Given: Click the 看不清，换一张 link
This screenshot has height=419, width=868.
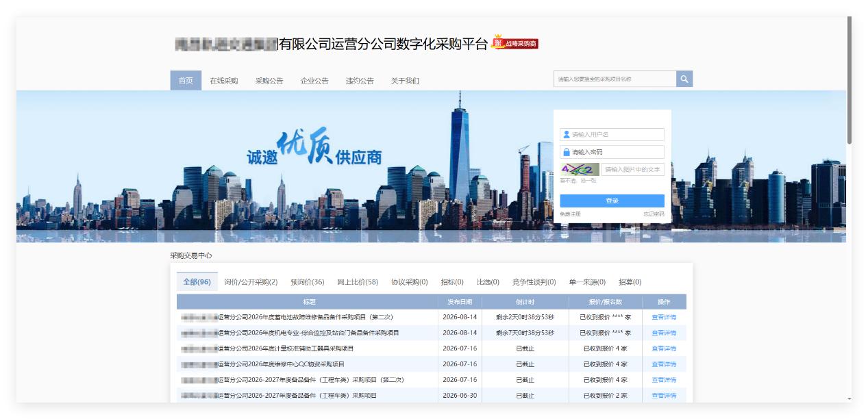Looking at the screenshot, I should pyautogui.click(x=578, y=181).
